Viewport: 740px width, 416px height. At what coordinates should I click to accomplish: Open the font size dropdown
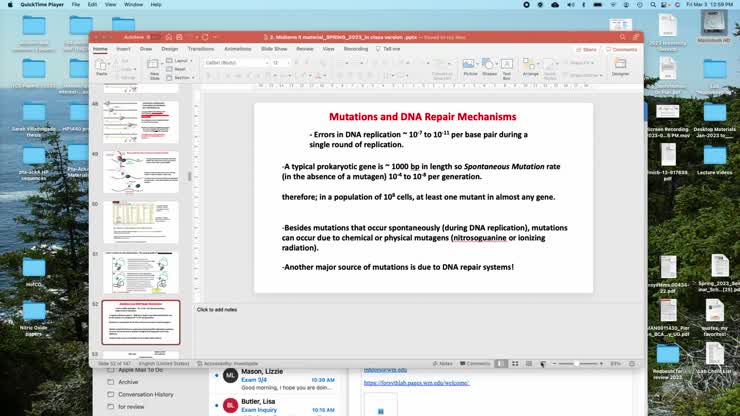[x=280, y=62]
